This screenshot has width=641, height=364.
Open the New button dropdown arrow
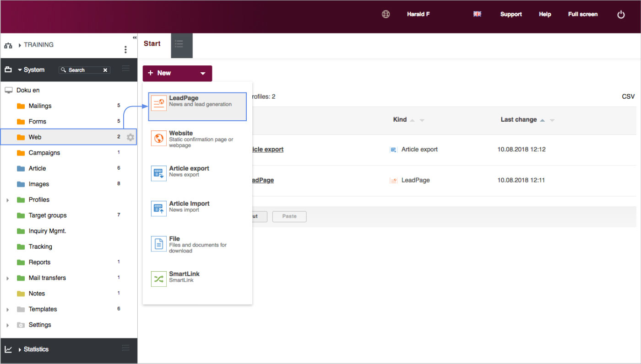[x=203, y=73]
